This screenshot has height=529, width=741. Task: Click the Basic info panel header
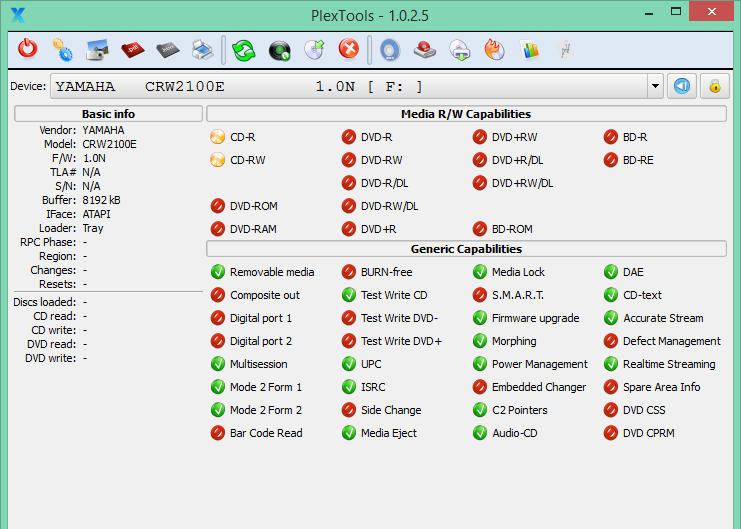click(108, 114)
